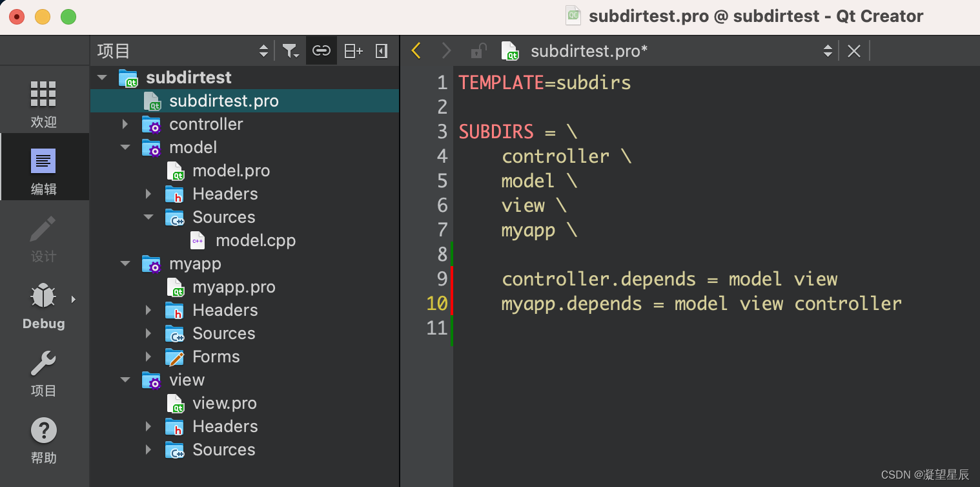Open the document chooser dropdown arrows

pos(828,50)
